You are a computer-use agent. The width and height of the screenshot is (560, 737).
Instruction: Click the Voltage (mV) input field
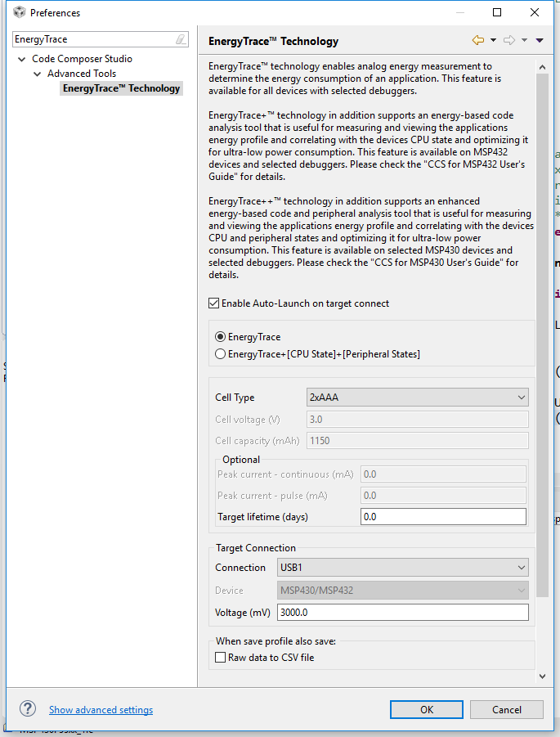click(x=402, y=613)
